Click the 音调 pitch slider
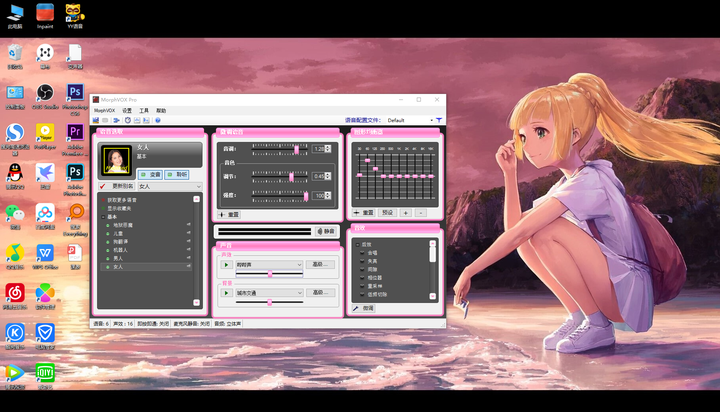This screenshot has height=412, width=720. [x=280, y=149]
